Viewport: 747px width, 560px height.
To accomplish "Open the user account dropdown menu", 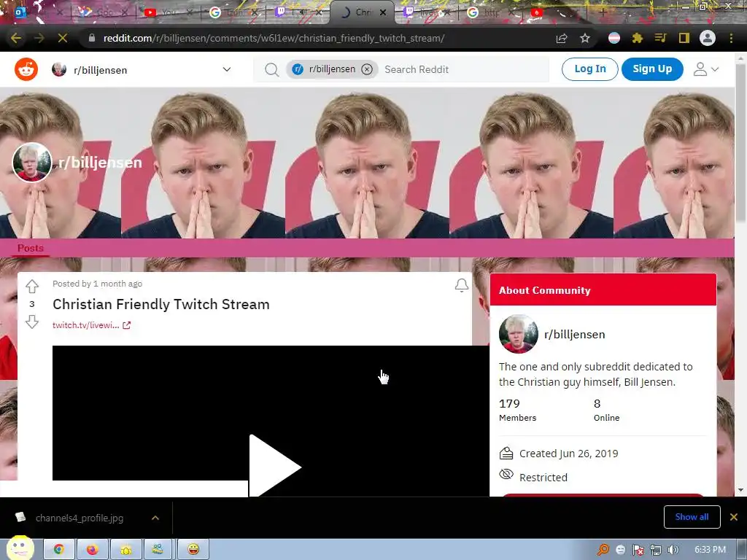I will pyautogui.click(x=705, y=69).
